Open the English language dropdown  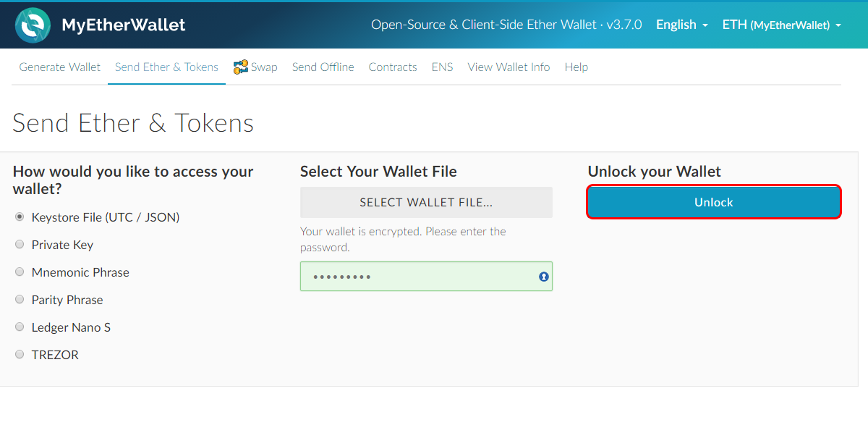(681, 25)
